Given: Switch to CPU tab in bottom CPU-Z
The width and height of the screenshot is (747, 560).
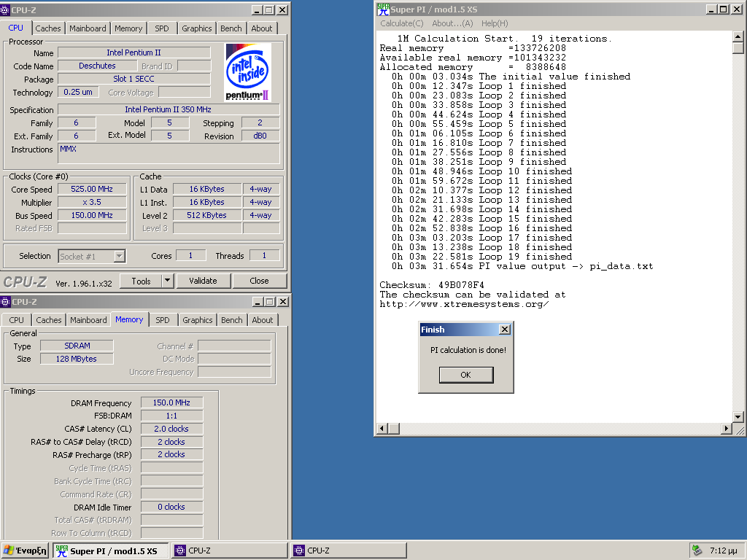Looking at the screenshot, I should tap(16, 321).
